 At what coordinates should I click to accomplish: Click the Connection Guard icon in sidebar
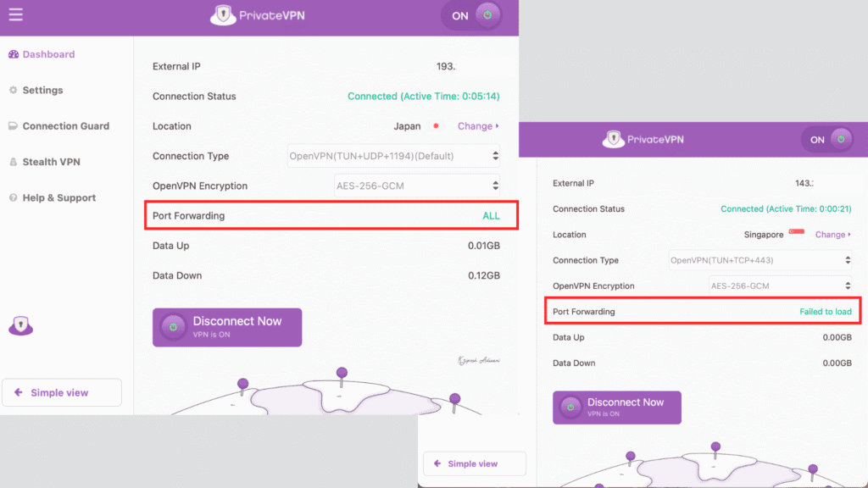point(14,126)
